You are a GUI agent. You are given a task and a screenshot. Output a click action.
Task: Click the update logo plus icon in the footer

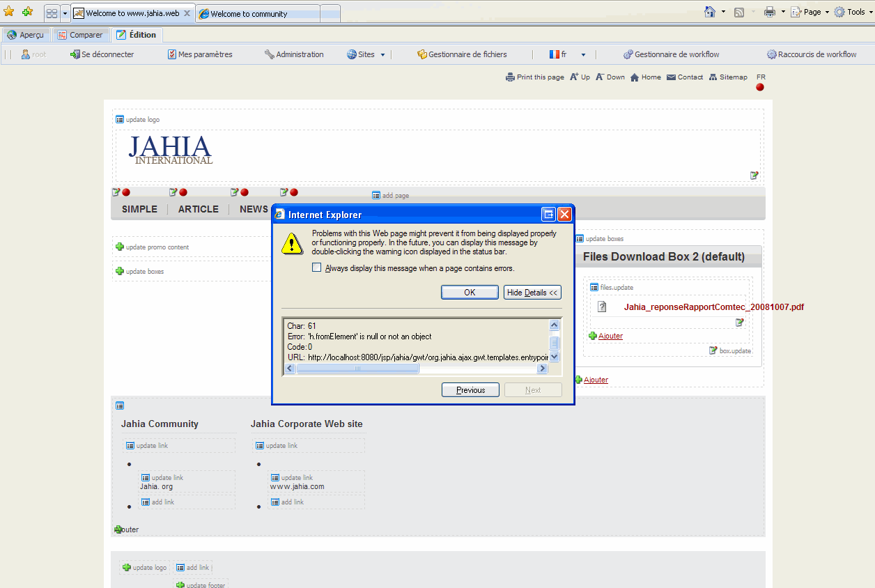point(127,568)
